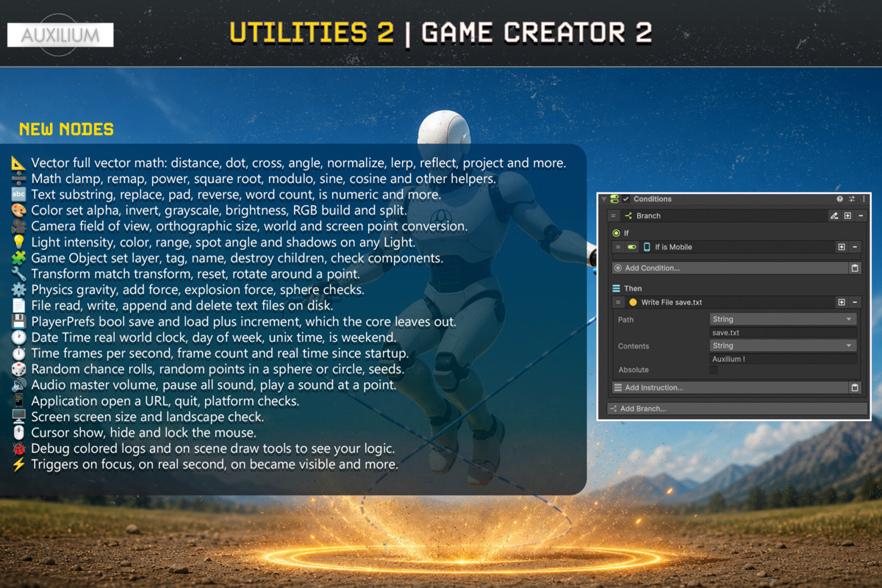This screenshot has height=588, width=882.
Task: Click the Vector full vector math line
Action: coord(298,163)
